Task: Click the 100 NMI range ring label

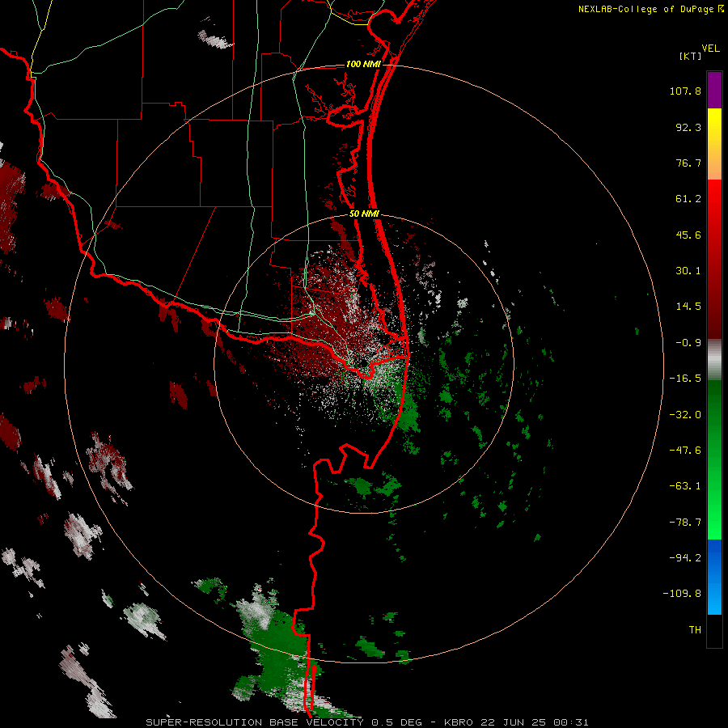Action: [363, 64]
